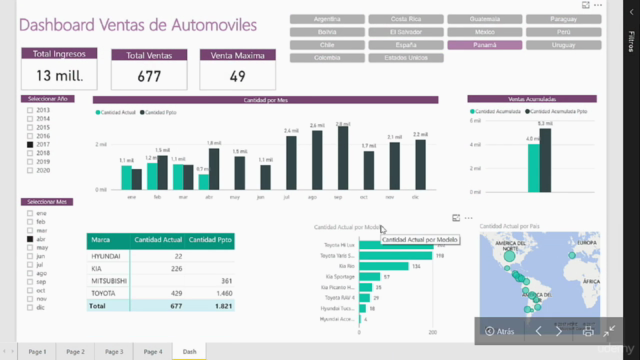The height and width of the screenshot is (360, 640).
Task: Switch to Page 2 tab
Action: pos(76,351)
